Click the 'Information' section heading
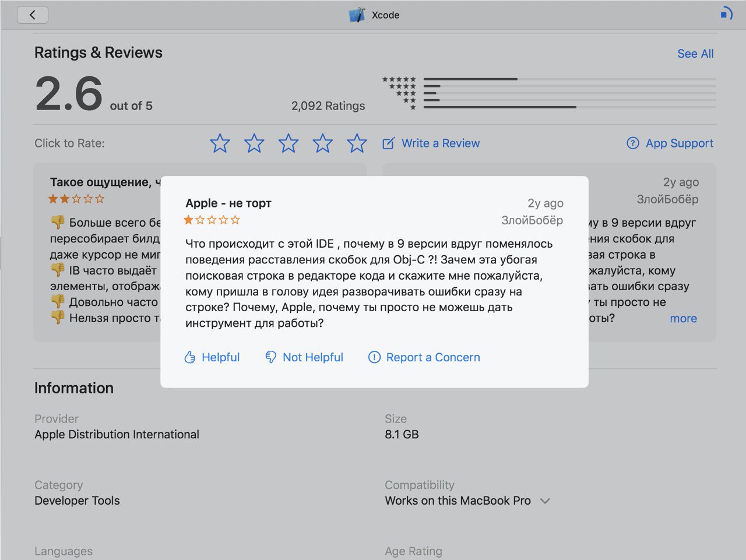746x560 pixels. pyautogui.click(x=74, y=388)
